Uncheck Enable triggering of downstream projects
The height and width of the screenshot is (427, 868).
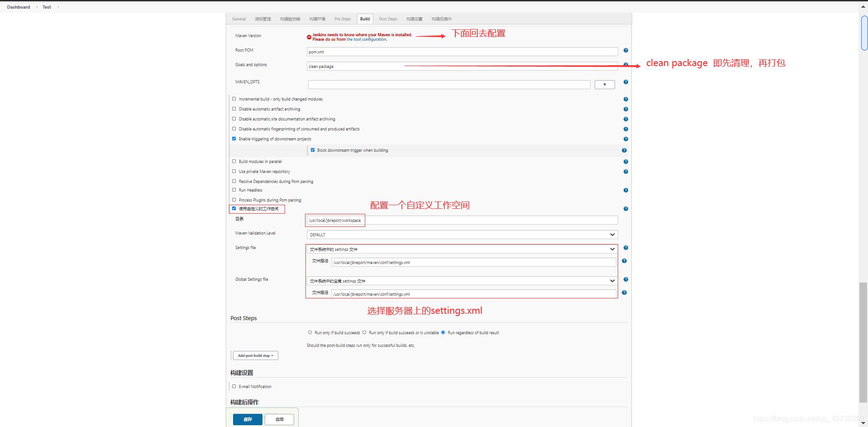coord(234,139)
